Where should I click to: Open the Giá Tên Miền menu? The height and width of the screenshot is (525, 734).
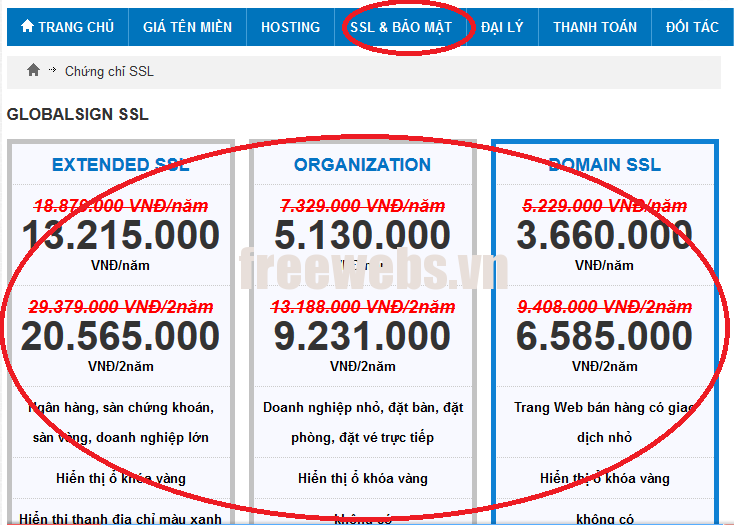point(187,27)
